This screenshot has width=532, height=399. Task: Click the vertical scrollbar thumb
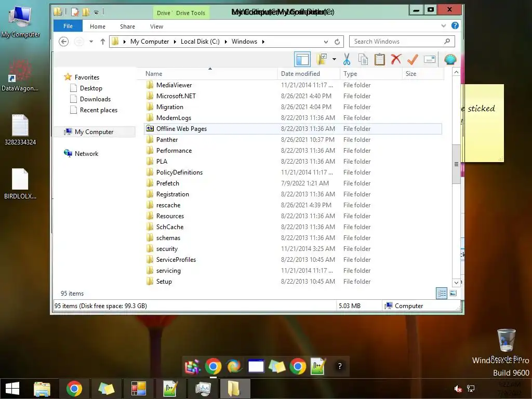pos(456,164)
